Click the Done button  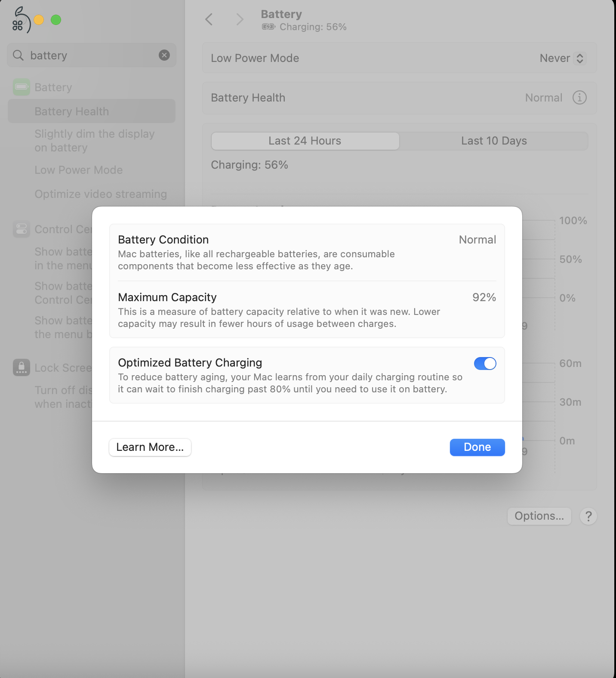[477, 447]
